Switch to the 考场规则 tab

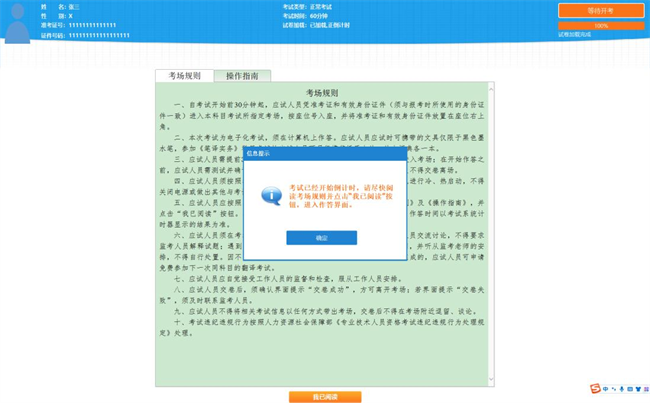pos(184,76)
